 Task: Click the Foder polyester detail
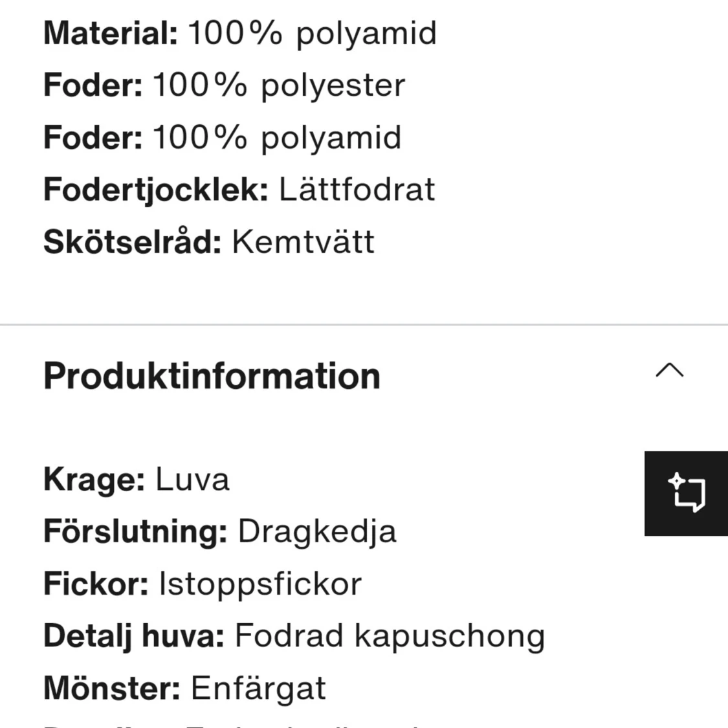tap(223, 85)
